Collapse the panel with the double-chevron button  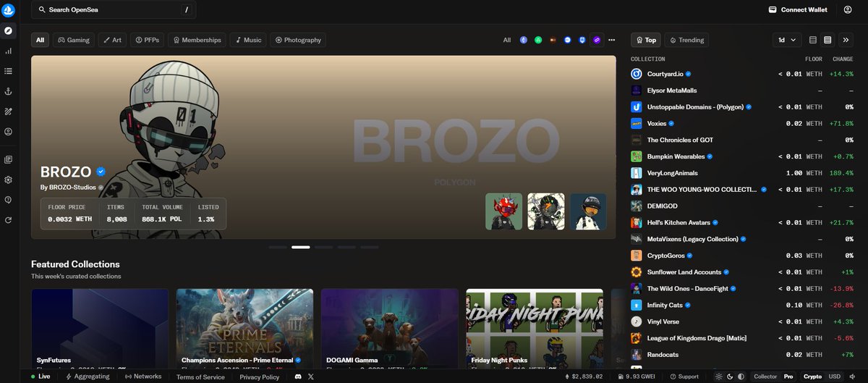coord(846,40)
